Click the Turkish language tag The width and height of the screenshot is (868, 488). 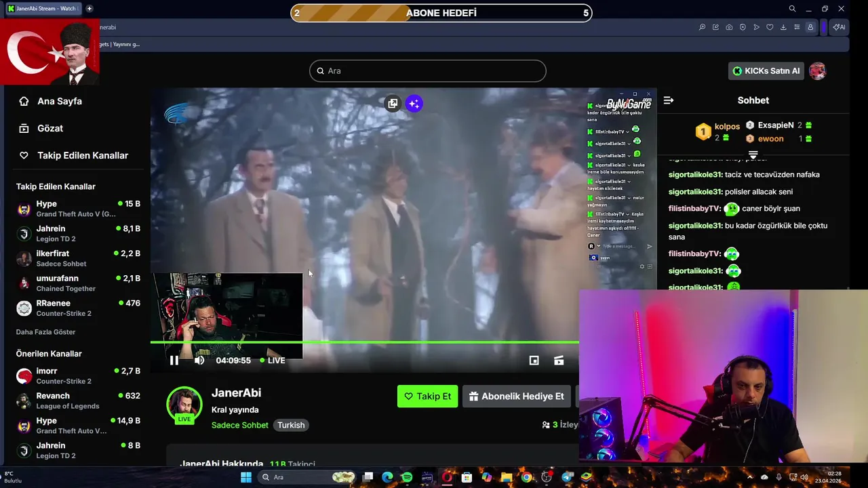pyautogui.click(x=291, y=425)
